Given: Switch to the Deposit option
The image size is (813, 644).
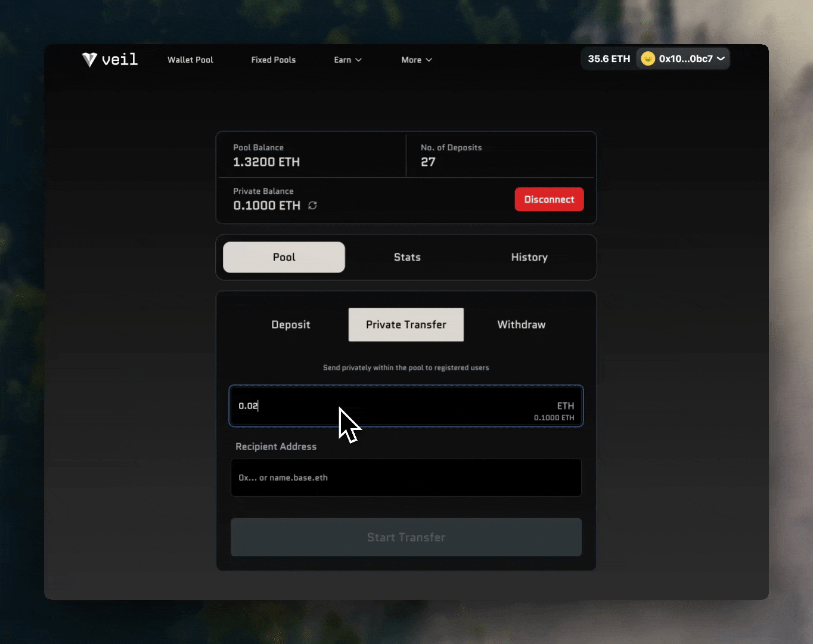Looking at the screenshot, I should pos(291,324).
